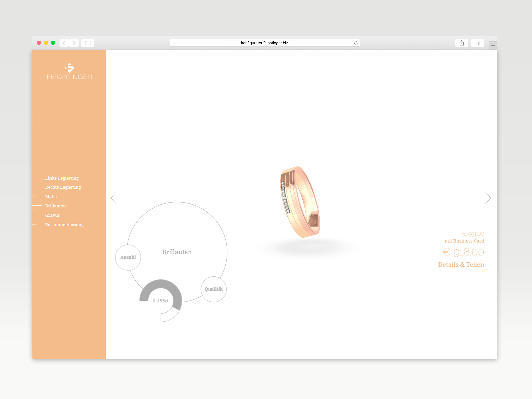Click the € 551.00 business card price
Screen dimensions: 532x399
click(473, 234)
